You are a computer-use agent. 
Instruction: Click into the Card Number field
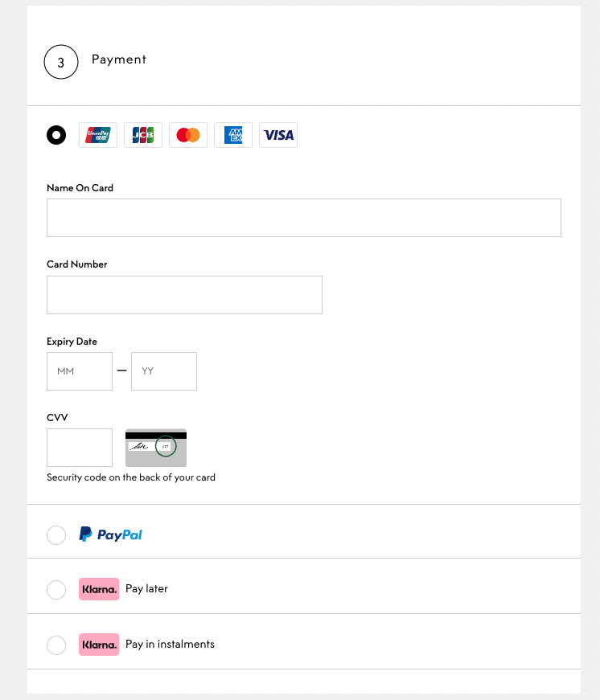tap(184, 295)
